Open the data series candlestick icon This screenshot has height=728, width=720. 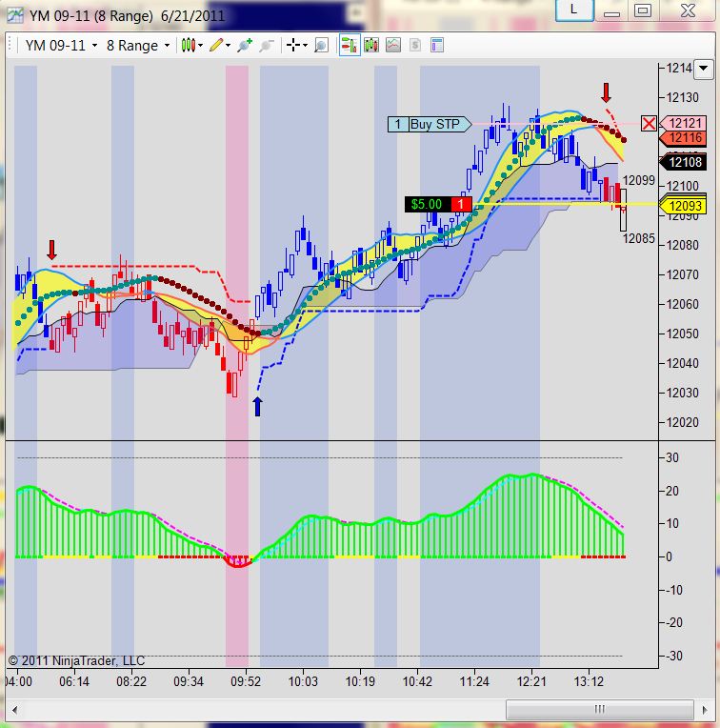pyautogui.click(x=371, y=45)
